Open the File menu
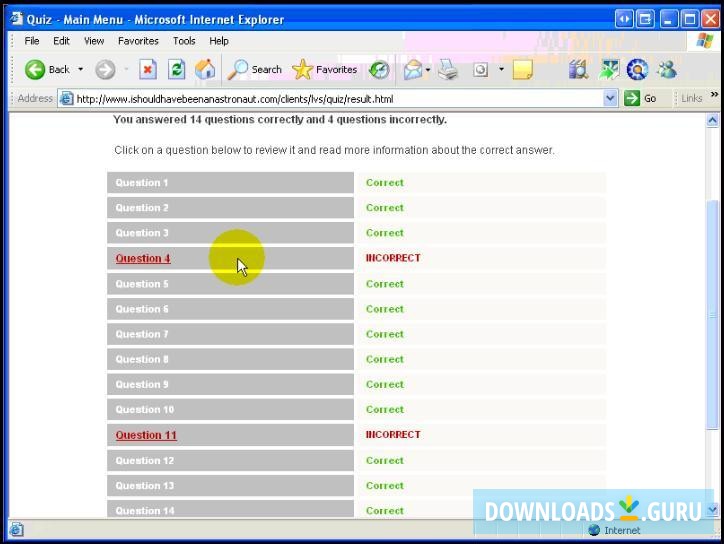The image size is (724, 544). point(32,41)
